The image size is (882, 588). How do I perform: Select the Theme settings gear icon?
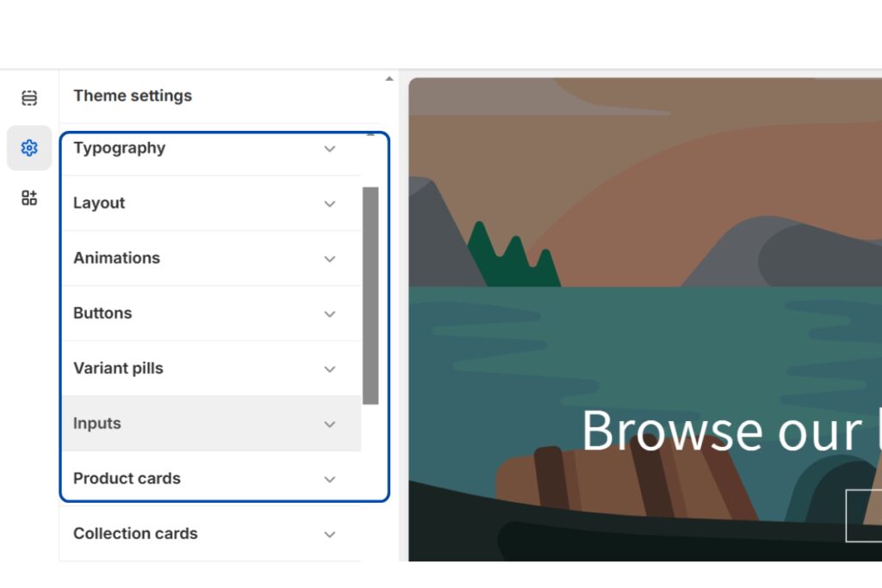29,148
